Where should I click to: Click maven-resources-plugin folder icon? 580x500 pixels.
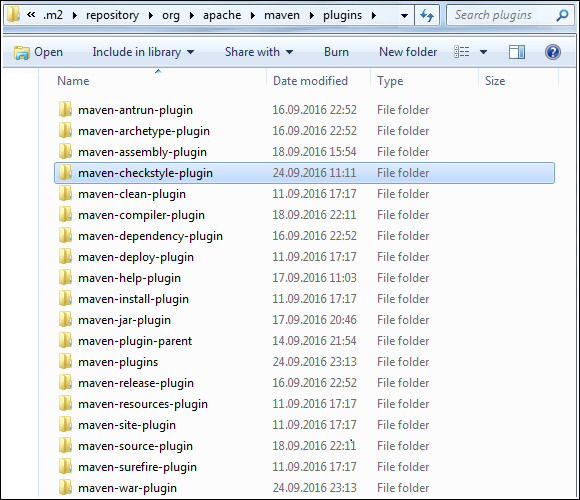pos(65,403)
